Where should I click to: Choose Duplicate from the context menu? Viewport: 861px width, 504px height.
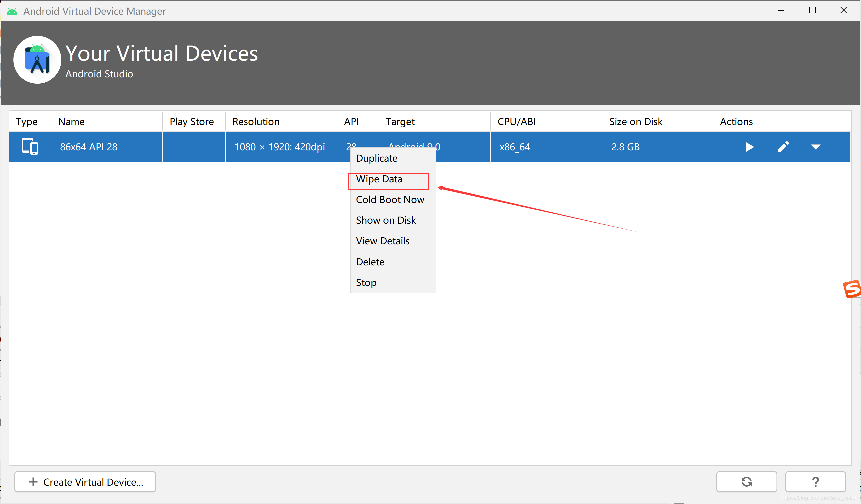376,158
